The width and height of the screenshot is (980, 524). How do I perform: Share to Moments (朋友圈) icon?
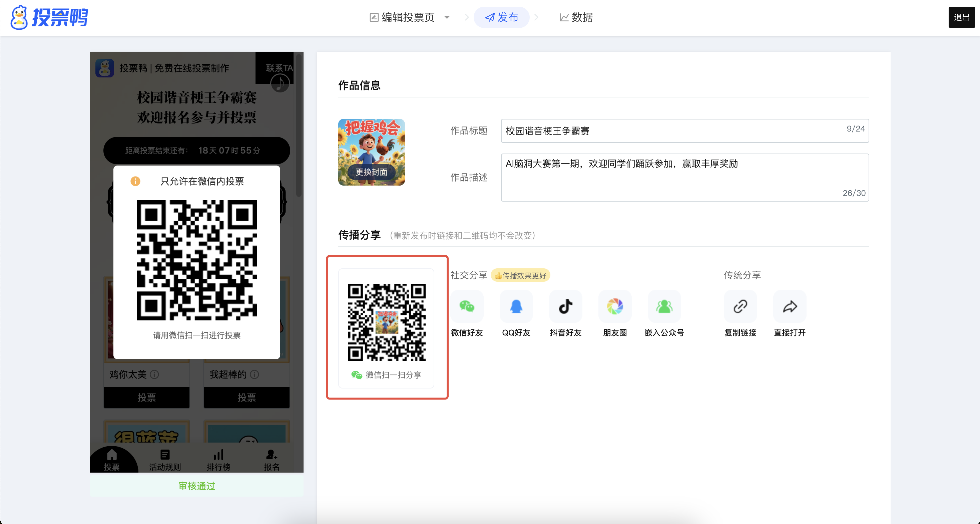click(615, 306)
